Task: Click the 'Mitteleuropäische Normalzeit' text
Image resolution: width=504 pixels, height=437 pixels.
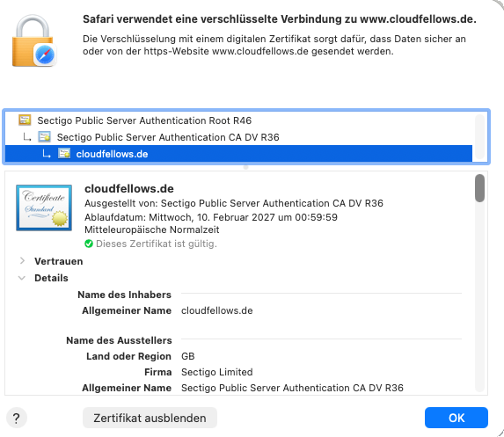Action: 151,229
